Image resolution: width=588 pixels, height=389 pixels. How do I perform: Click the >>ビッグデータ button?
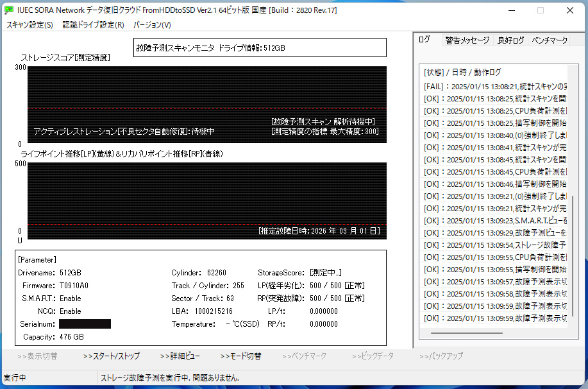pos(373,356)
